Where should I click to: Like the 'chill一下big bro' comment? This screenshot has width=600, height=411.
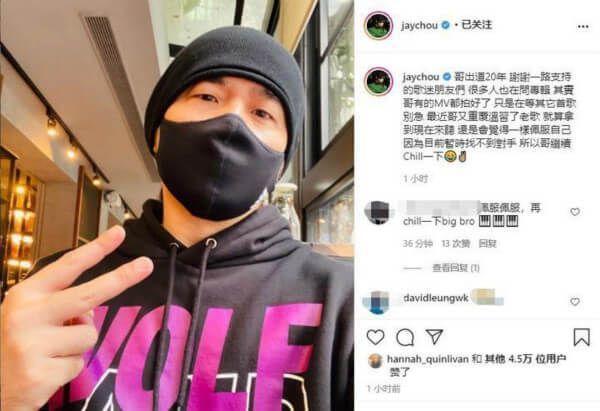pyautogui.click(x=575, y=212)
